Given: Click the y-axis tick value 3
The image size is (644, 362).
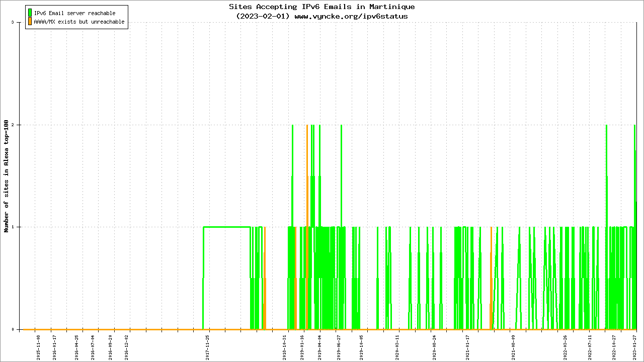Looking at the screenshot, I should point(19,23).
